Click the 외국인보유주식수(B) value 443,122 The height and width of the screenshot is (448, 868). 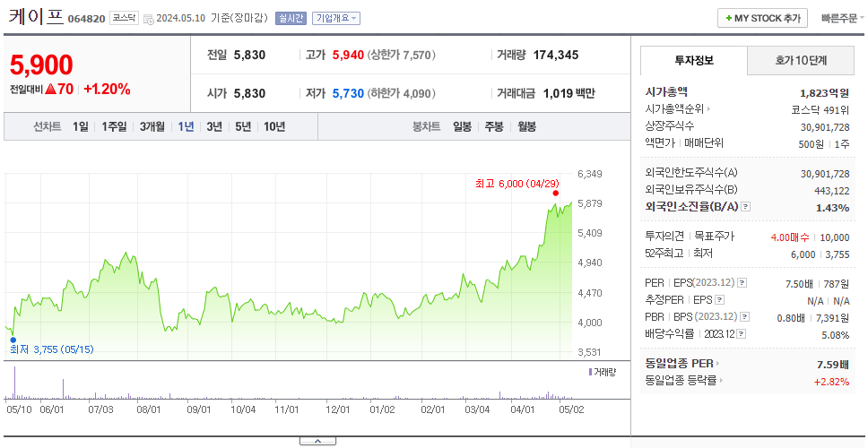(832, 190)
